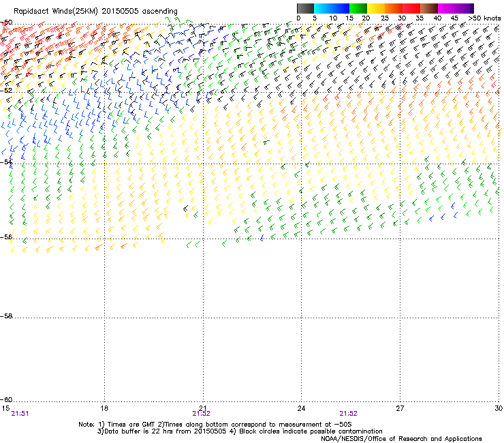Pick the orange 25-30 knots color segment
Screen dimensions: 504x443
pyautogui.click(x=394, y=8)
